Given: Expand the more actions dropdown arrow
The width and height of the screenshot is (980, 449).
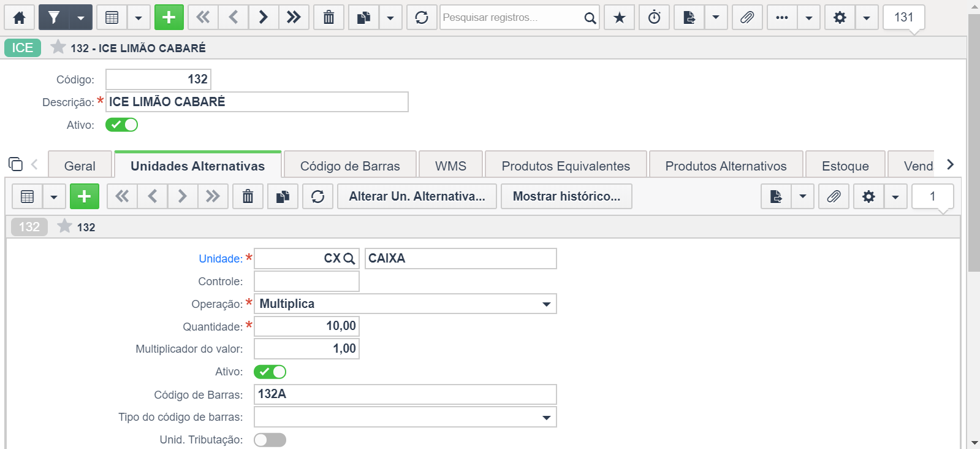Looking at the screenshot, I should pos(809,17).
